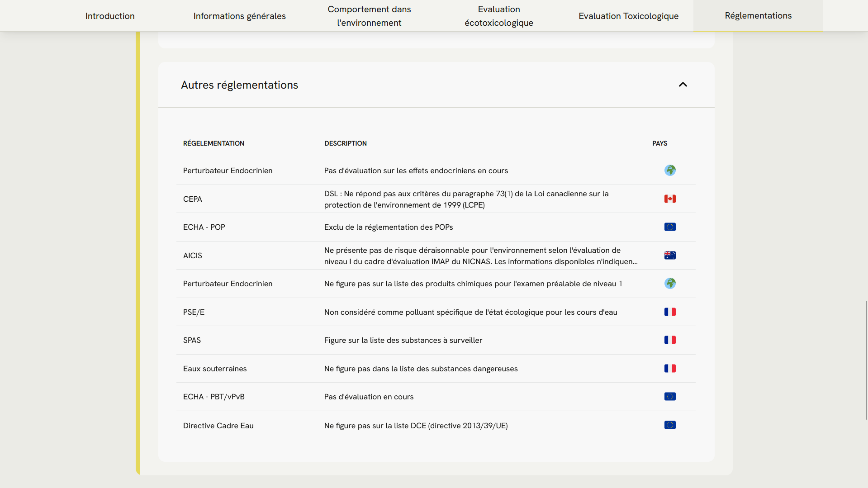Image resolution: width=868 pixels, height=488 pixels.
Task: Click the France flag in SPAS row
Action: (670, 340)
